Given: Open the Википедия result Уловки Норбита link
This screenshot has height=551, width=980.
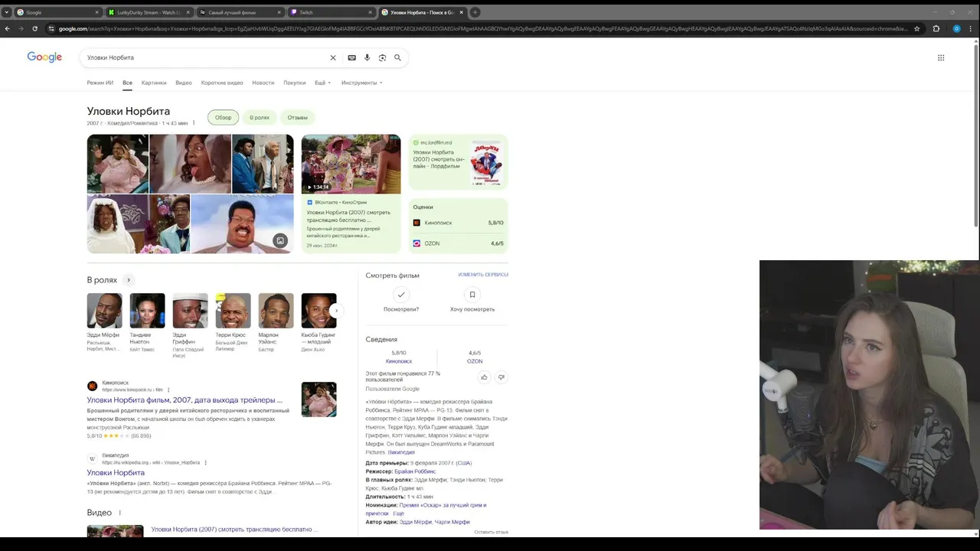Looking at the screenshot, I should tap(116, 473).
